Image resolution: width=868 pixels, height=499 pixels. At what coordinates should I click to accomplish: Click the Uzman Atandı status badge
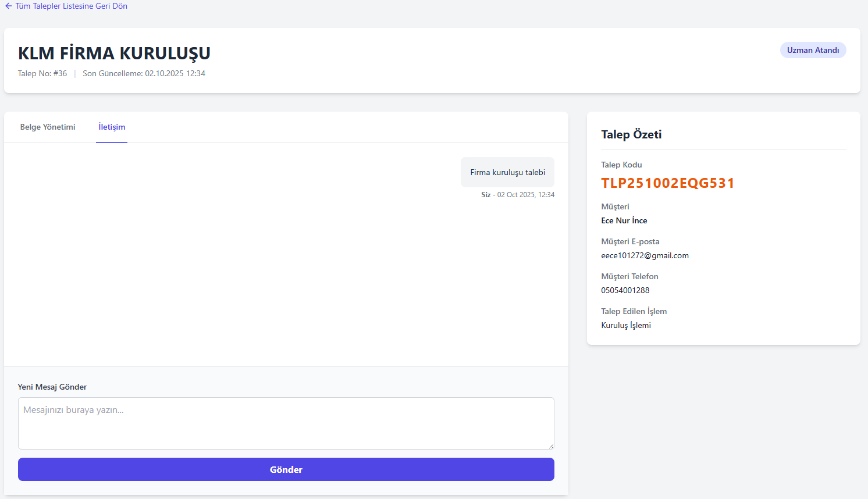813,50
